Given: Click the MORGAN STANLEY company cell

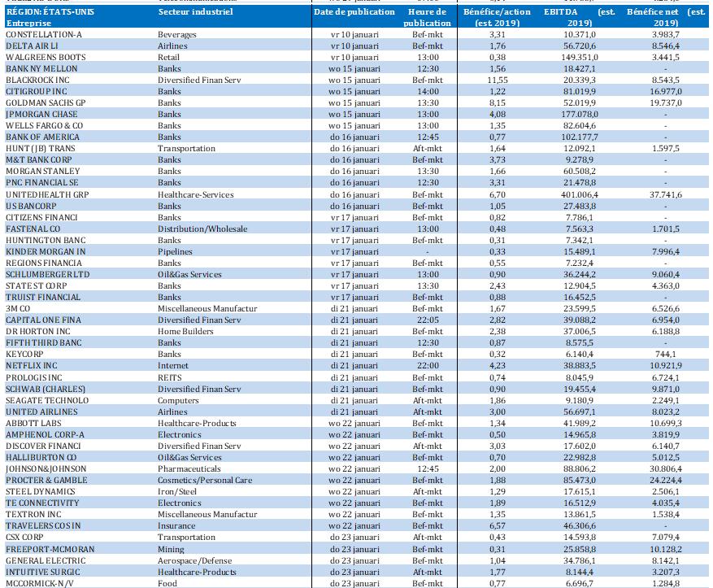Looking at the screenshot, I should (x=43, y=171).
